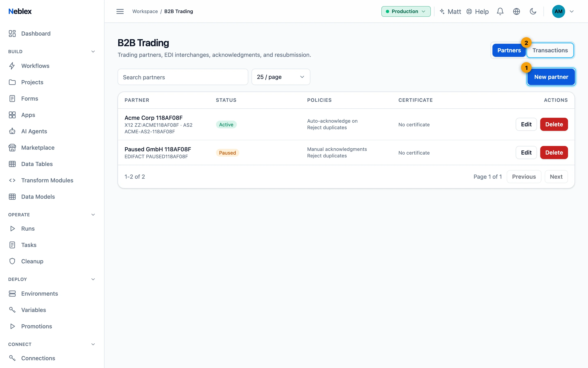Viewport: 588px width, 368px height.
Task: Open the 25 / page size dropdown
Action: (281, 77)
